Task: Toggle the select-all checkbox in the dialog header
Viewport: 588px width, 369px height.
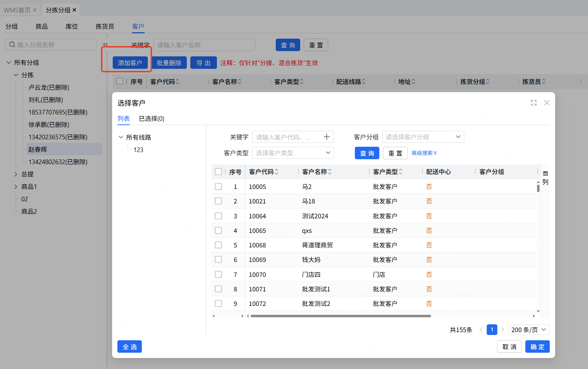Action: [218, 172]
